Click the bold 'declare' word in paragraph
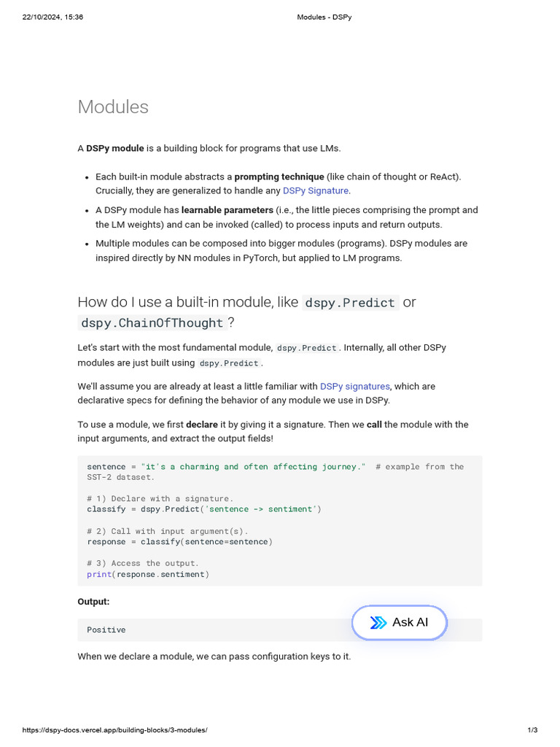This screenshot has width=560, height=747. click(x=202, y=425)
